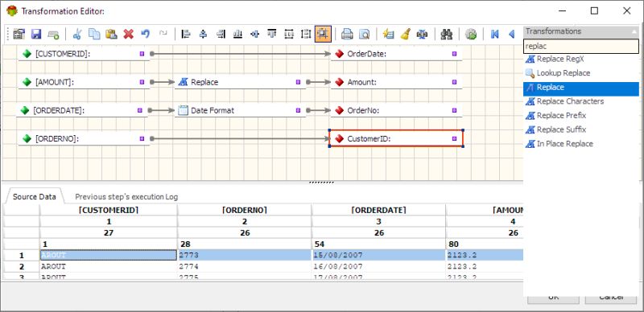Paste with the clipboard toolbar icon
The height and width of the screenshot is (312, 644).
(111, 34)
